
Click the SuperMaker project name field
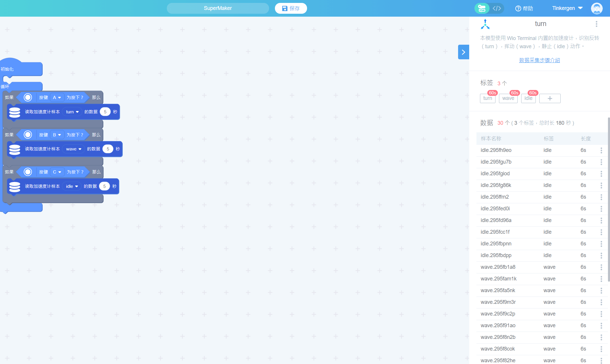click(x=218, y=8)
